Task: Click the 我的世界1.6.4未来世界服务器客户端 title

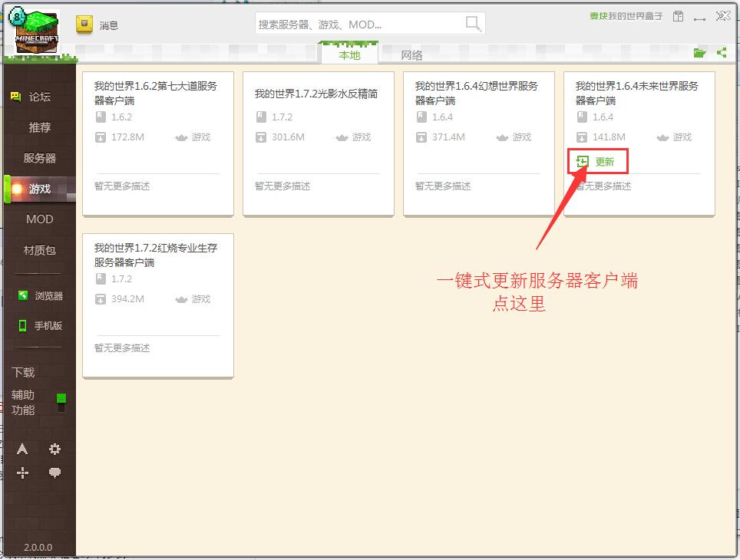Action: (637, 93)
